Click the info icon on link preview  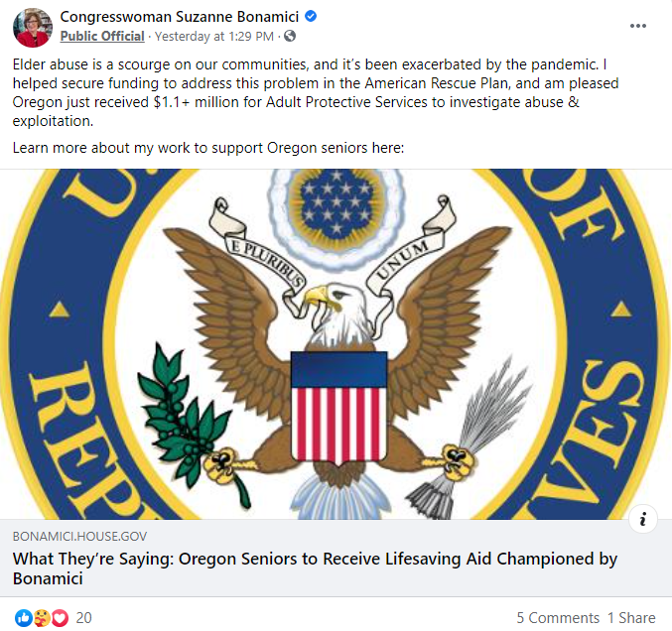pyautogui.click(x=643, y=518)
